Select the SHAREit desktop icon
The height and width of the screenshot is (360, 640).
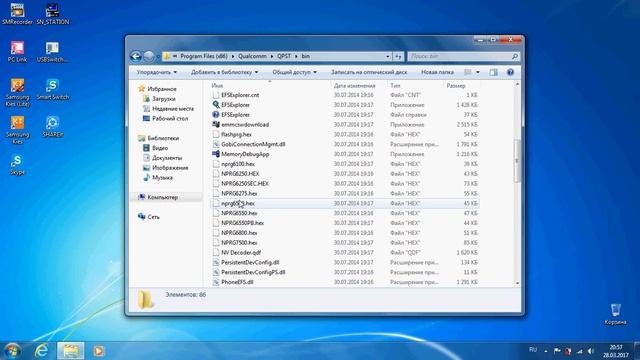coord(53,127)
